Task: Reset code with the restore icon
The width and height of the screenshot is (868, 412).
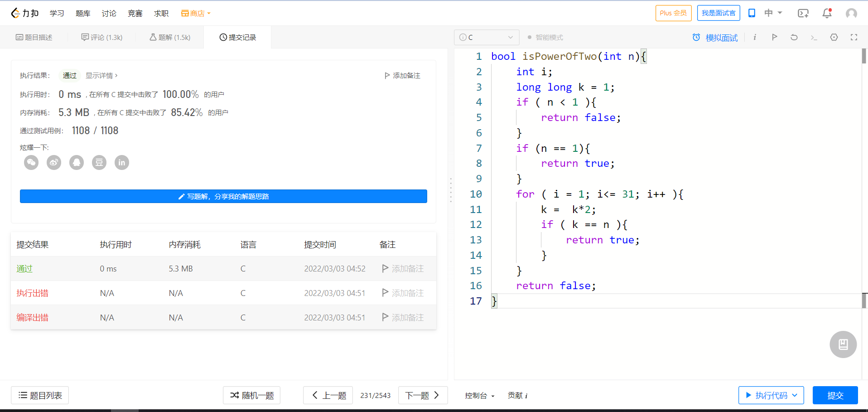Action: [794, 37]
